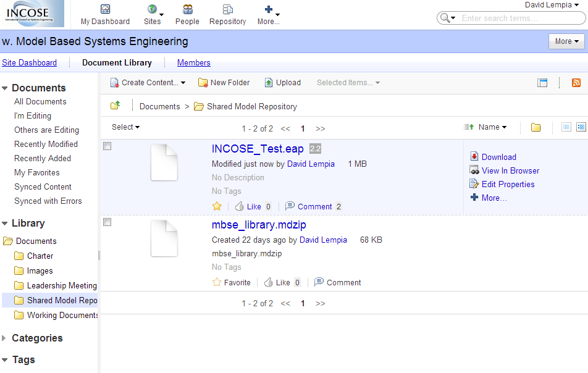The height and width of the screenshot is (373, 588).
Task: Open the Charter folder in the tree
Action: pos(40,256)
